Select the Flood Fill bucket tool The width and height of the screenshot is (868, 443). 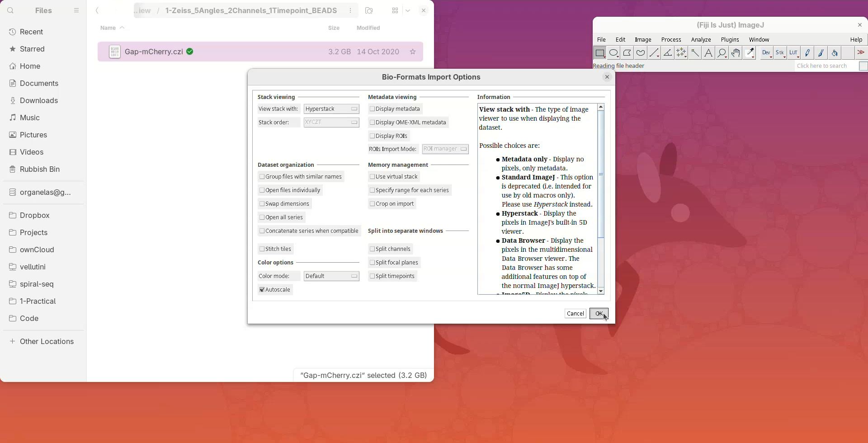click(x=835, y=53)
